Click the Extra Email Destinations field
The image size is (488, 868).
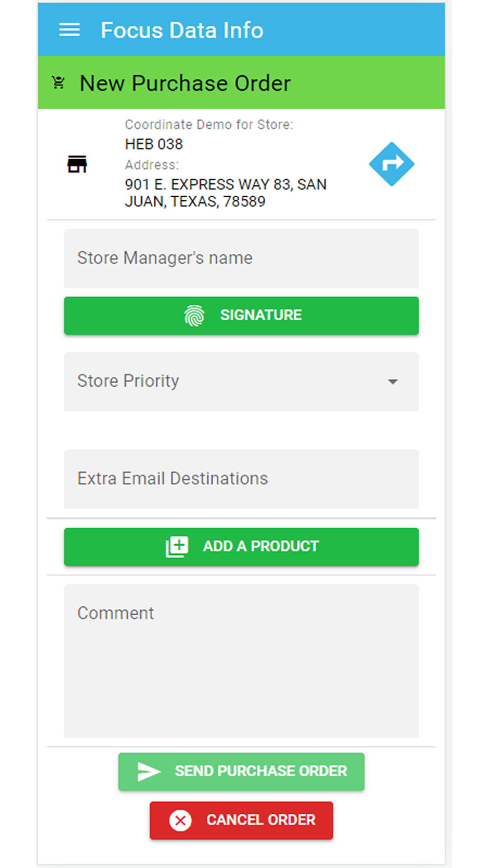(241, 479)
